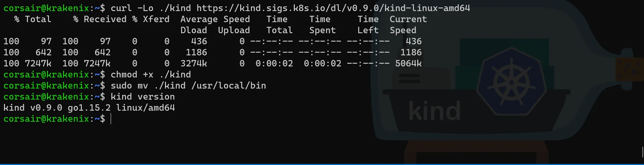Place cursor at the empty last prompt

click(x=111, y=119)
